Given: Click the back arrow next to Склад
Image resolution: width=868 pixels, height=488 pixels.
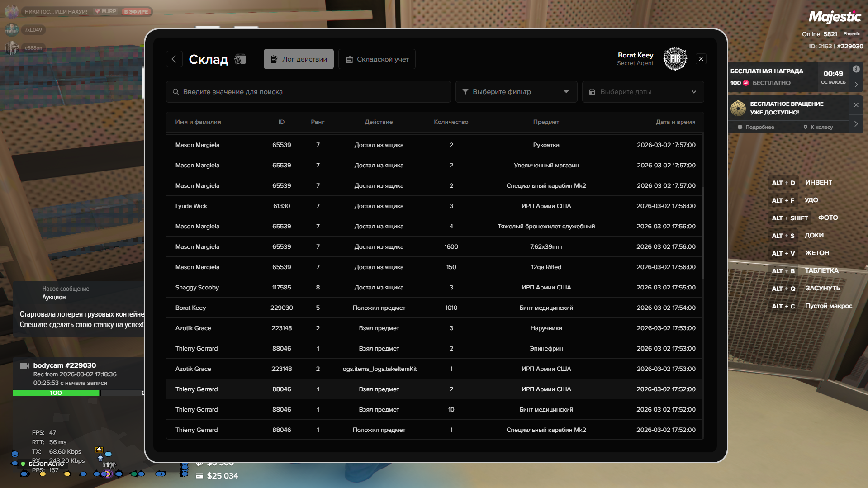Looking at the screenshot, I should [174, 59].
